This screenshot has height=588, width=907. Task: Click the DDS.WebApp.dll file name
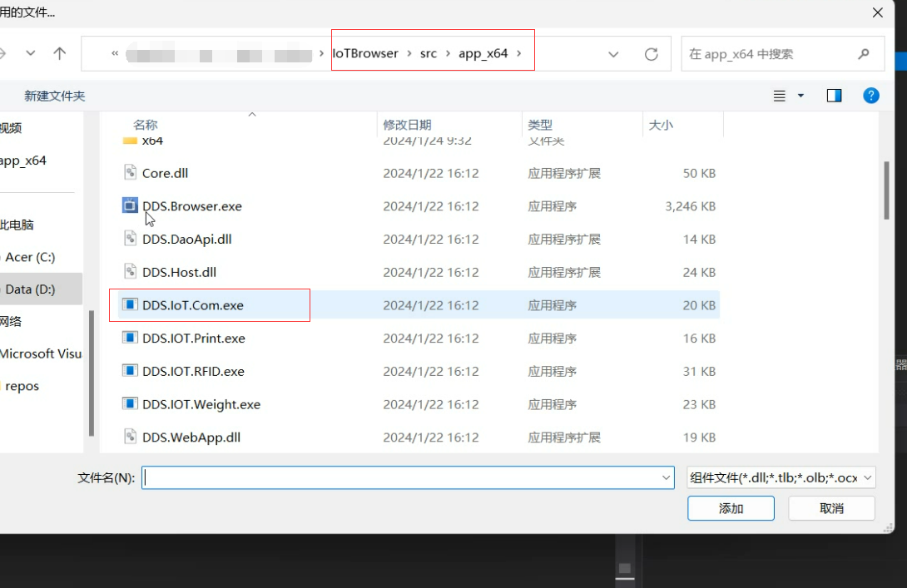coord(191,437)
